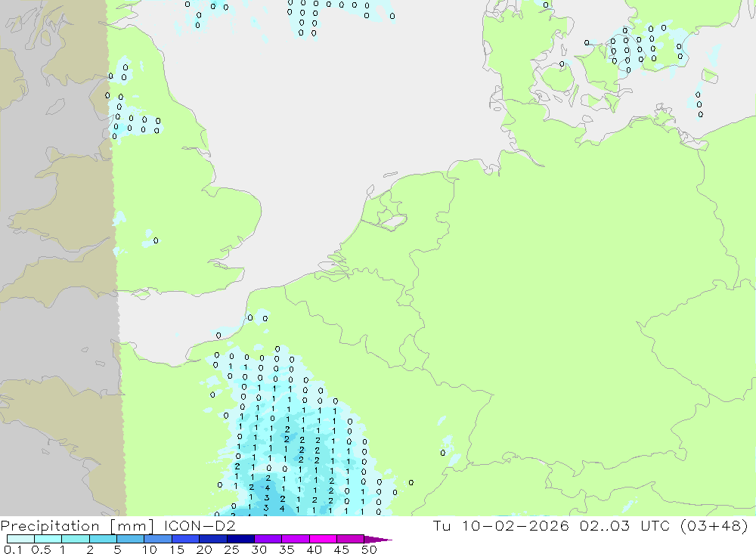Click the 30–35 mm violet legend swatch

point(268,539)
